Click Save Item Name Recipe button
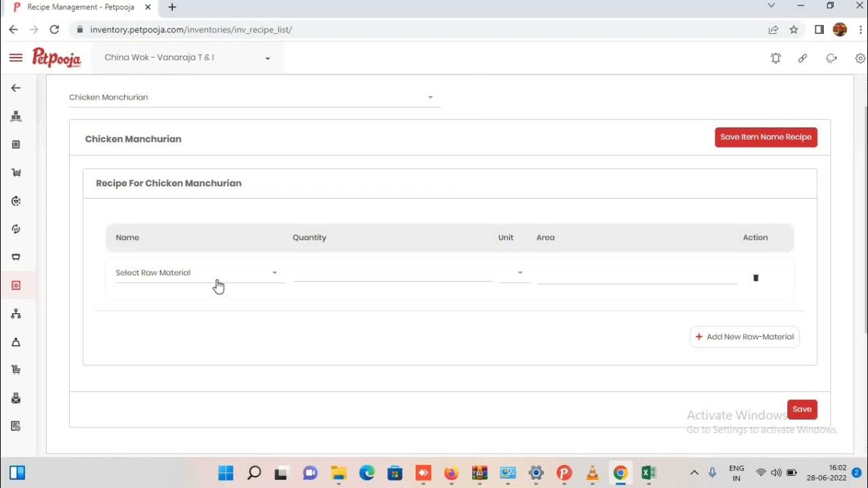Viewport: 868px width, 488px height. pos(766,137)
